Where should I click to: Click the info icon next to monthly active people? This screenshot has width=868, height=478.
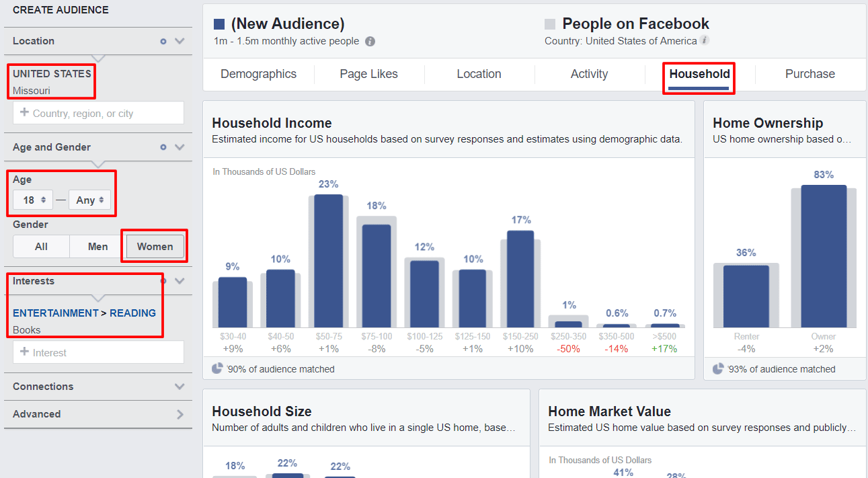370,41
